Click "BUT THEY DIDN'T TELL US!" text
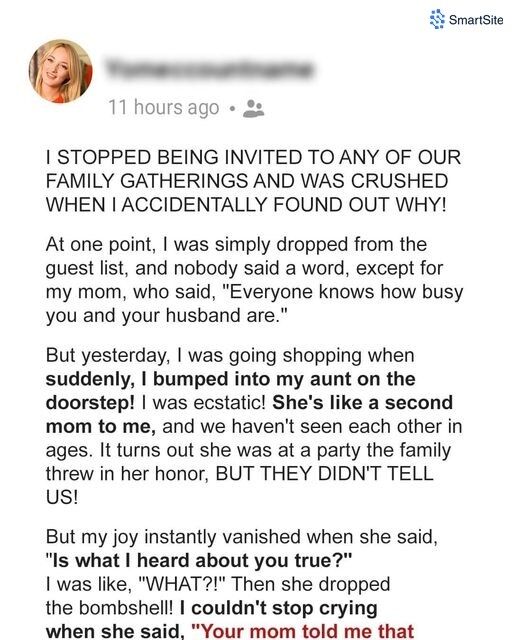Image resolution: width=512 pixels, height=640 pixels. click(239, 485)
